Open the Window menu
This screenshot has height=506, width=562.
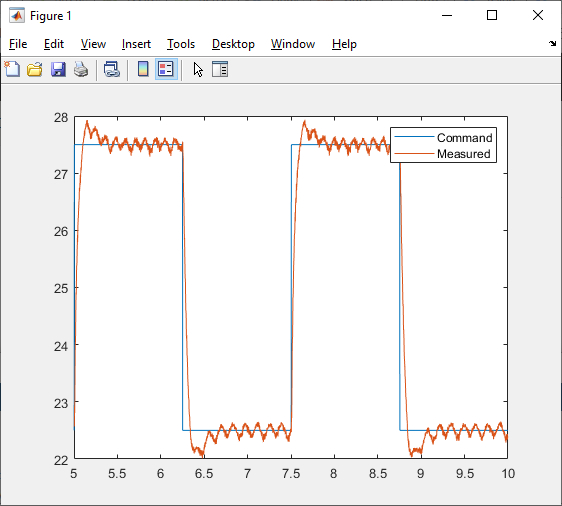[293, 44]
